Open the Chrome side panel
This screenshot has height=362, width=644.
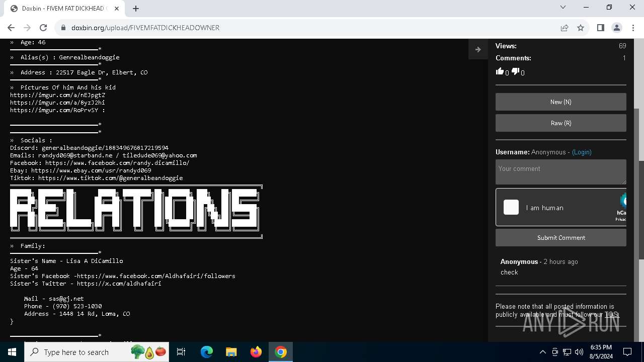tap(600, 28)
